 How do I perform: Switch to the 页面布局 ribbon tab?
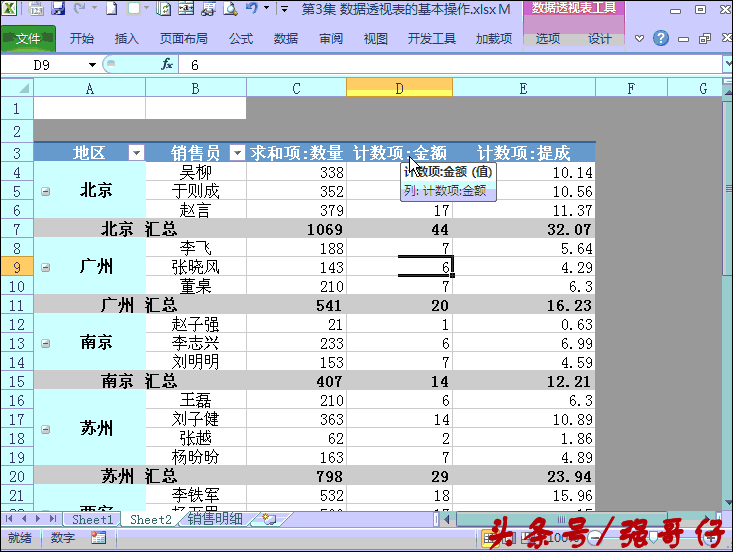[x=184, y=38]
